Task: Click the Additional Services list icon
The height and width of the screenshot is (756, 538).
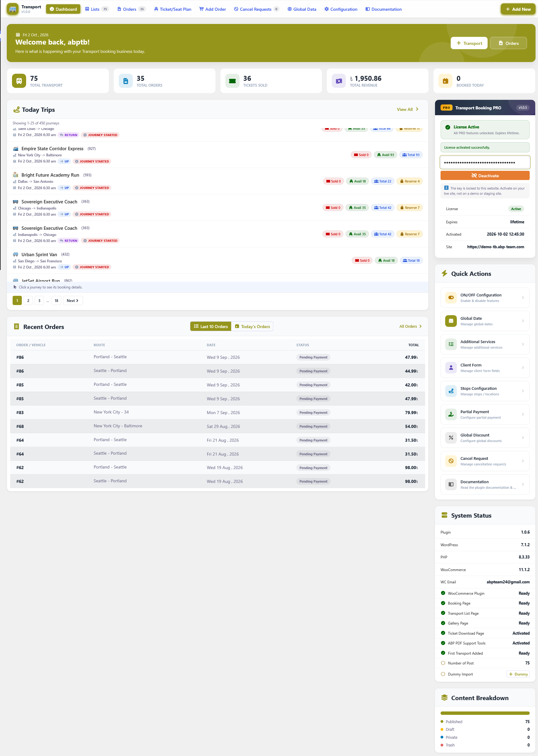Action: (451, 344)
